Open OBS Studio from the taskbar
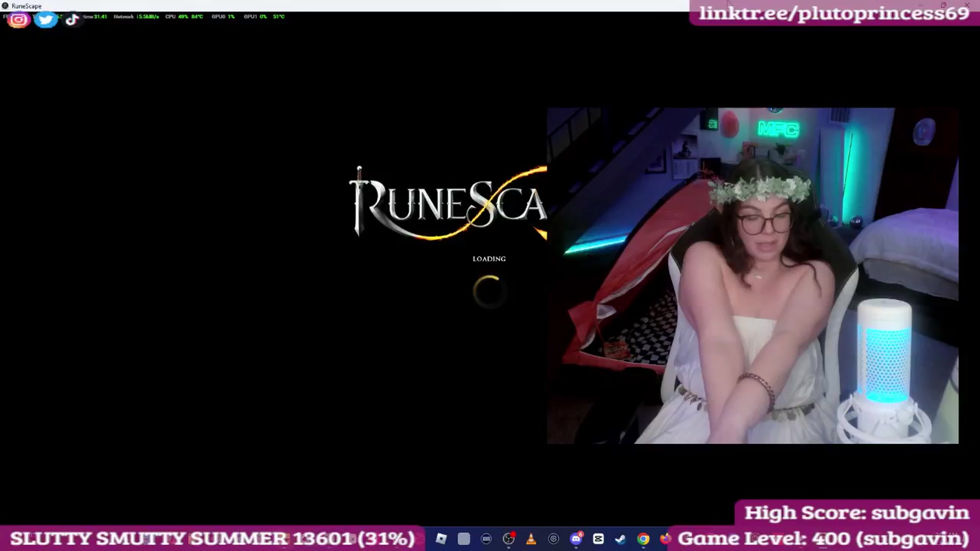This screenshot has width=980, height=551. (x=508, y=539)
